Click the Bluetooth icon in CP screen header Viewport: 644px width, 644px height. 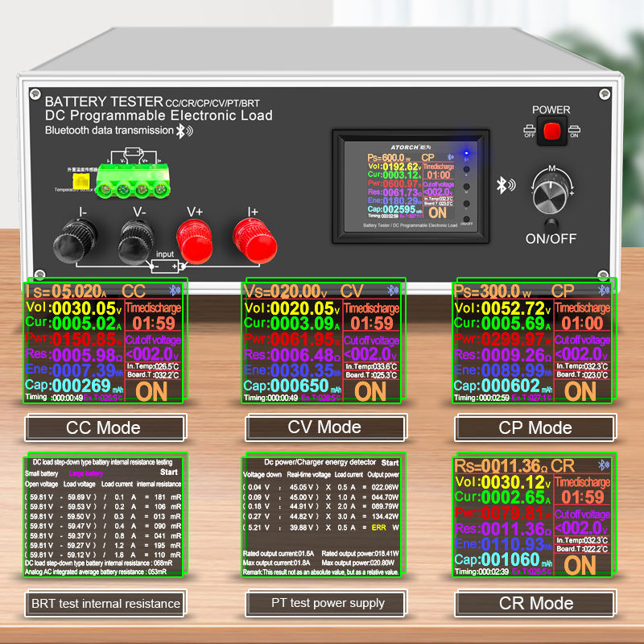coord(604,291)
